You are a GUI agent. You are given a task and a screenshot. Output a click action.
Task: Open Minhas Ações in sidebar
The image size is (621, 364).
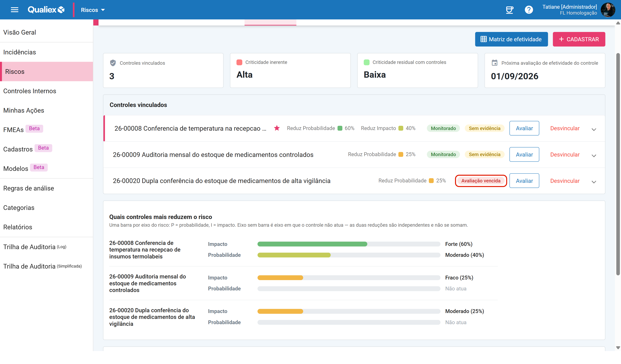click(47, 110)
